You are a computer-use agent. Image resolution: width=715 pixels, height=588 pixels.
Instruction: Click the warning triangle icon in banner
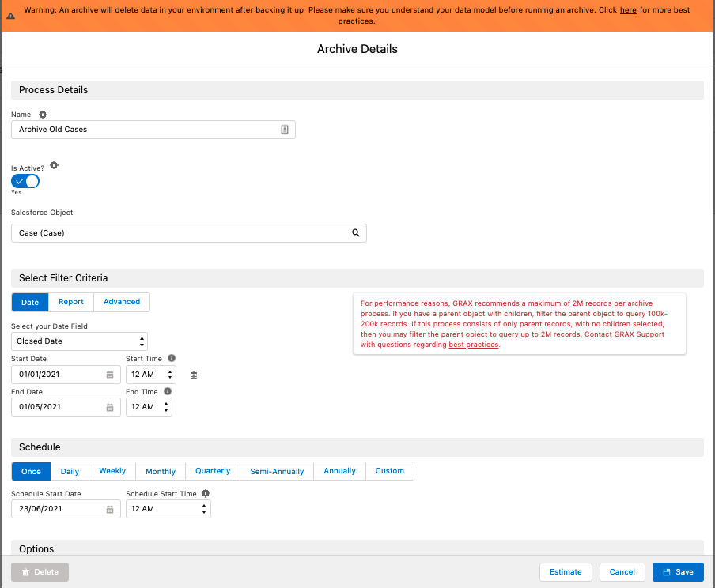(x=11, y=16)
